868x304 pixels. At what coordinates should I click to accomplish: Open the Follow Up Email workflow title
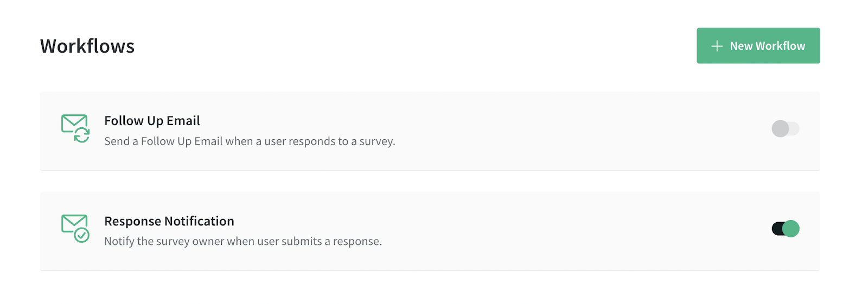pos(152,121)
